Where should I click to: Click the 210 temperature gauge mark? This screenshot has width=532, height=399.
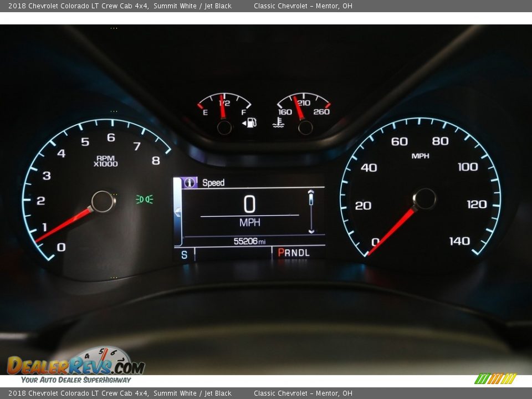tap(303, 103)
